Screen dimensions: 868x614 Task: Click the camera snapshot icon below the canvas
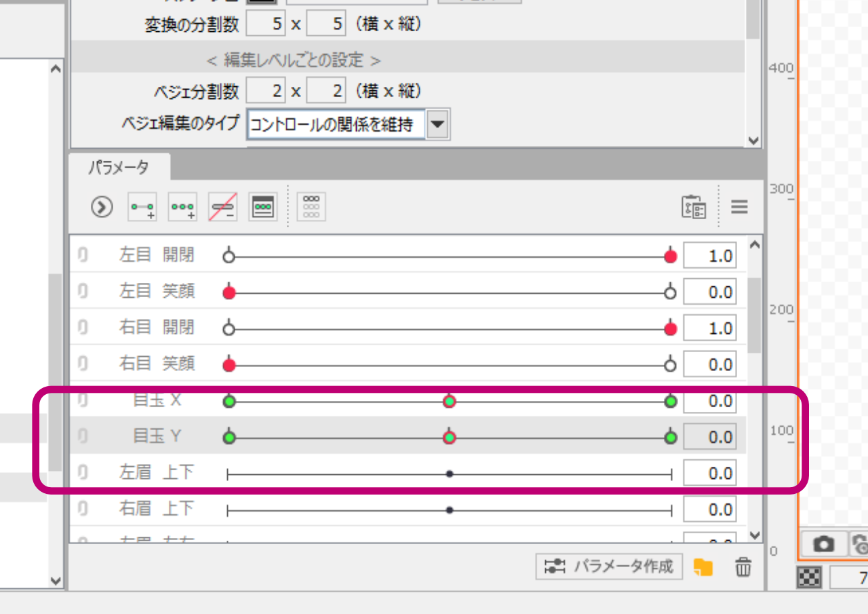pos(824,543)
